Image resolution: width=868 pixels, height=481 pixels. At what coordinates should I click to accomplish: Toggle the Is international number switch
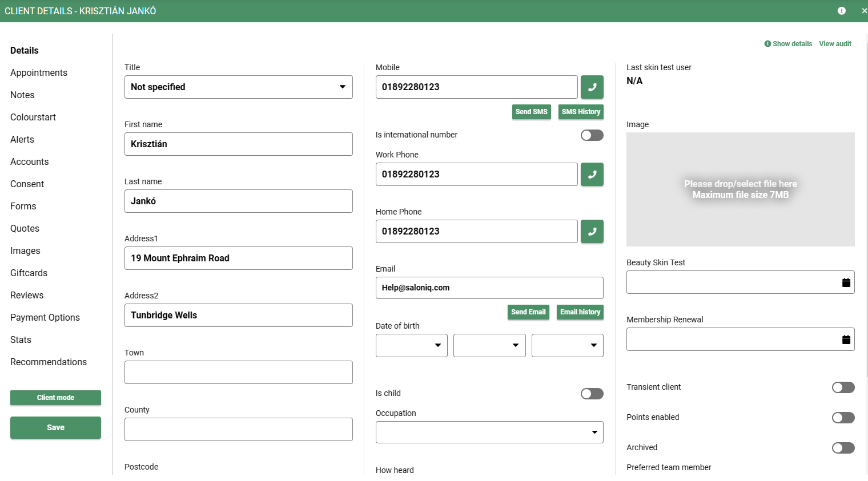click(x=592, y=135)
